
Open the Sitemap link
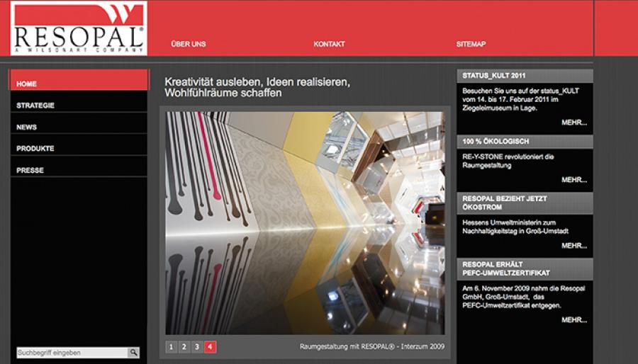(471, 44)
